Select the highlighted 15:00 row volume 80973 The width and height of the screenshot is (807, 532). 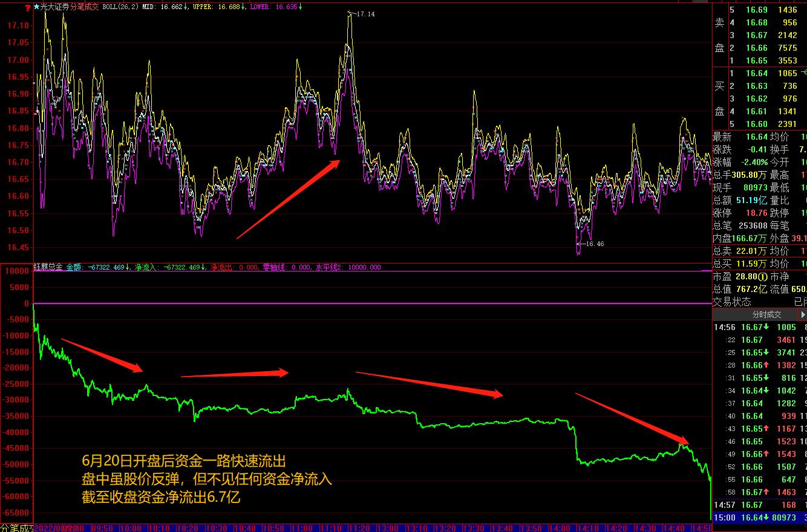784,517
